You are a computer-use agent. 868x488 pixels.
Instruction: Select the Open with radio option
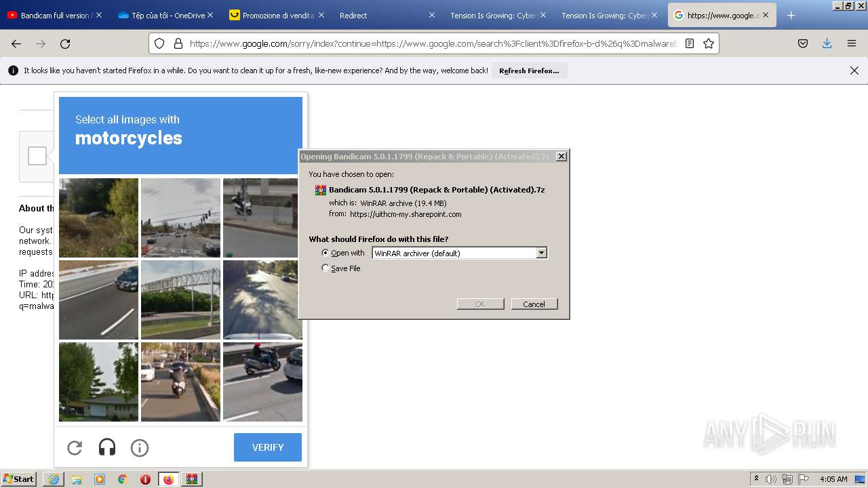(325, 253)
